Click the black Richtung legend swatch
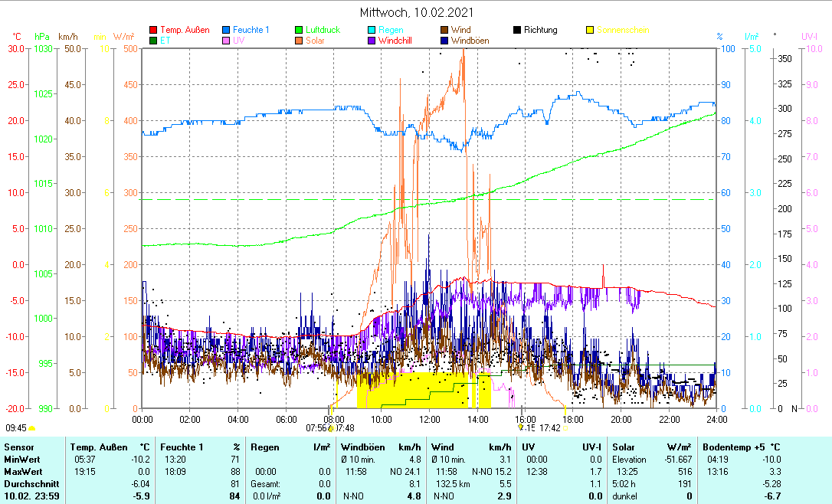The image size is (832, 504). (517, 31)
